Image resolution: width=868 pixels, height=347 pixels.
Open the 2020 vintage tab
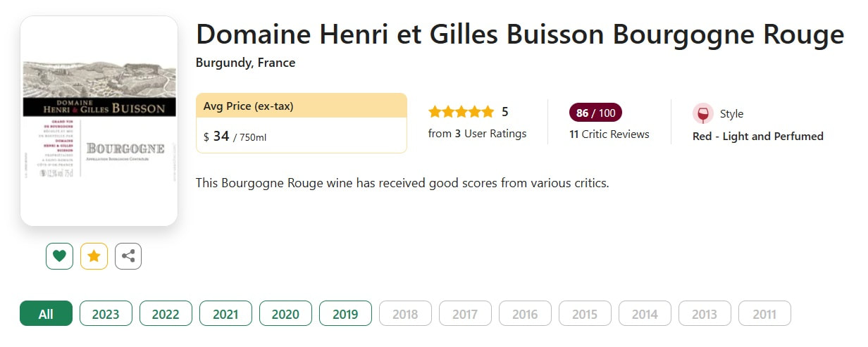(x=285, y=314)
